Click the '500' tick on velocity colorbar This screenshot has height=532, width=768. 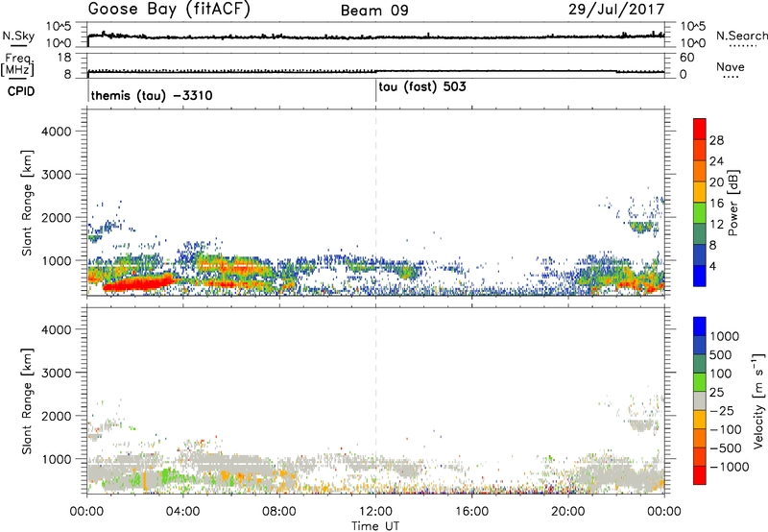(721, 354)
